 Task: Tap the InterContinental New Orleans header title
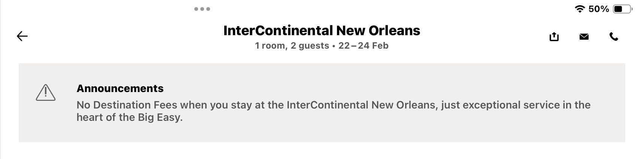(x=322, y=31)
